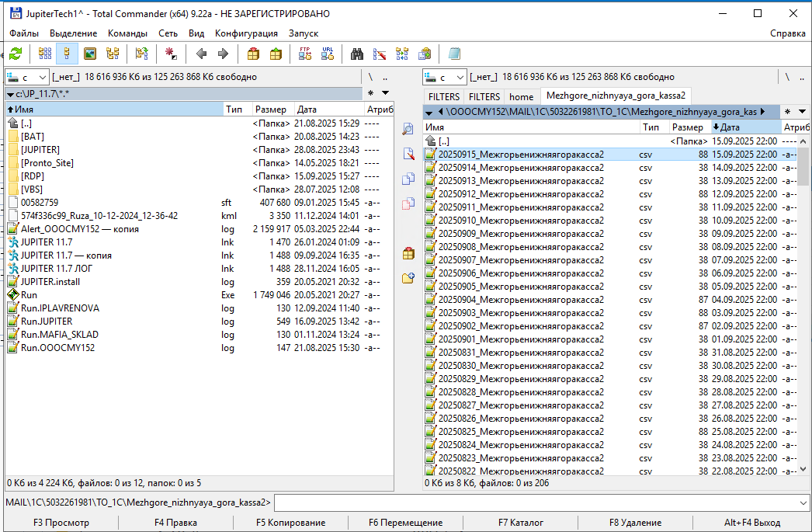Open the Конфигурация menu
812x532 pixels.
click(x=246, y=33)
